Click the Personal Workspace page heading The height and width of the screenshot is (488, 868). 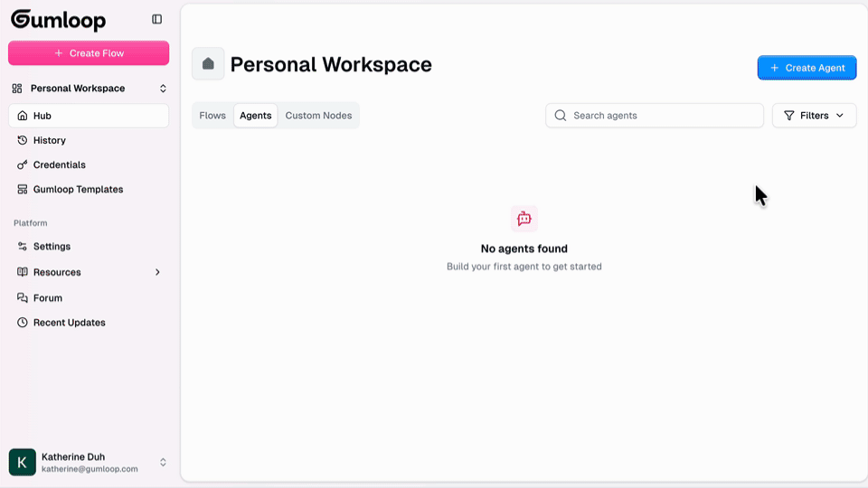point(331,65)
